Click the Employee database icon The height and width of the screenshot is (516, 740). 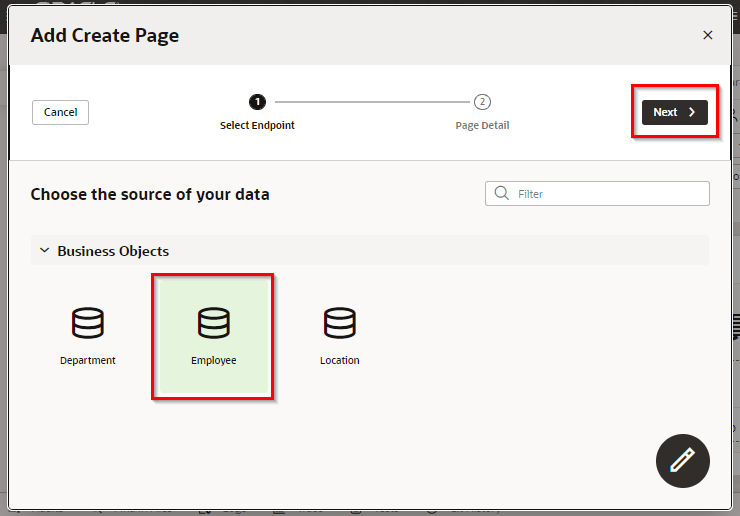coord(213,322)
